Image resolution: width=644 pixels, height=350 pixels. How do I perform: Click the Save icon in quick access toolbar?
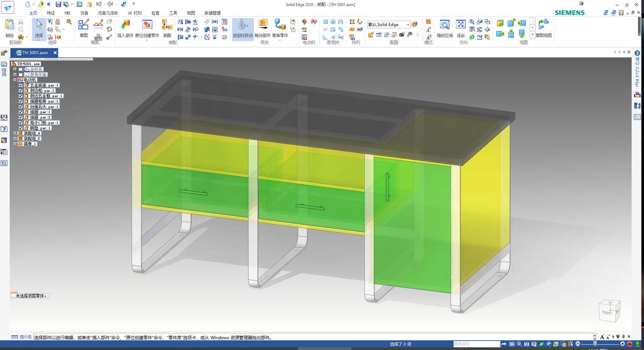pos(58,4)
